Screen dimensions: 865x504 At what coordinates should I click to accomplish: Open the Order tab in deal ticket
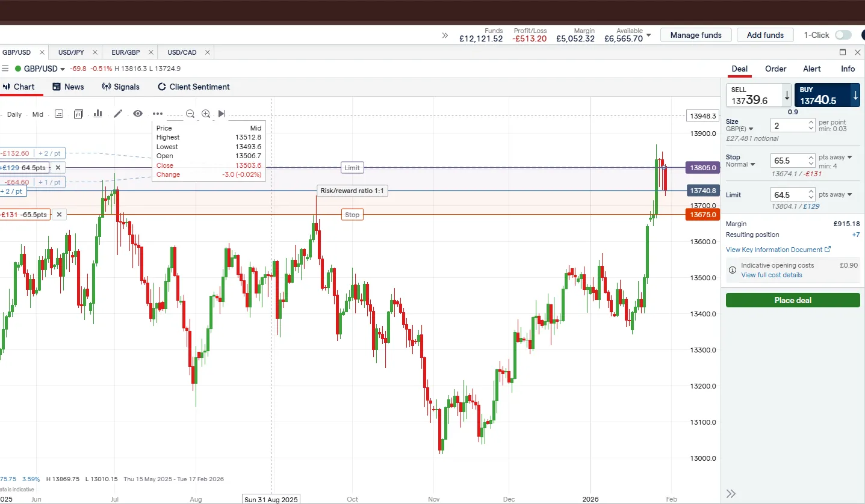(775, 69)
